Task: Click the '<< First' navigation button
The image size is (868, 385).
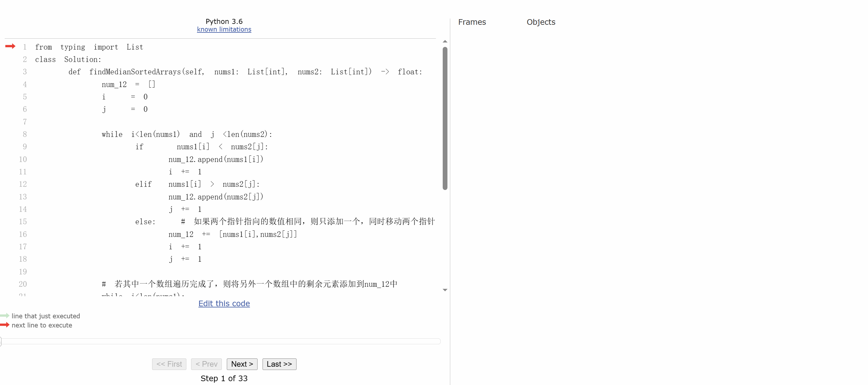Action: tap(169, 364)
